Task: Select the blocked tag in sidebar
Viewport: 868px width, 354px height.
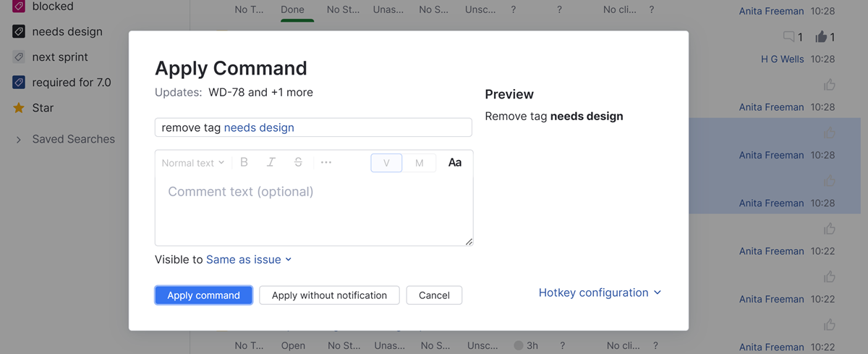Action: pos(52,7)
